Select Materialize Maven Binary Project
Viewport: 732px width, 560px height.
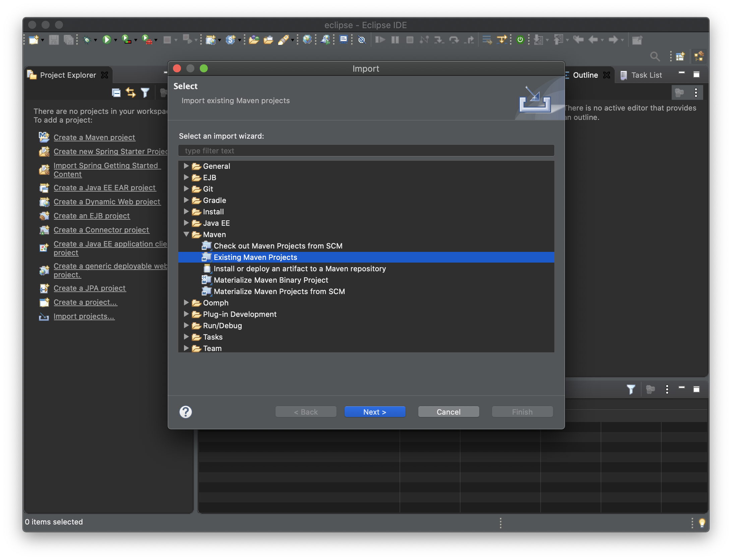coord(271,280)
